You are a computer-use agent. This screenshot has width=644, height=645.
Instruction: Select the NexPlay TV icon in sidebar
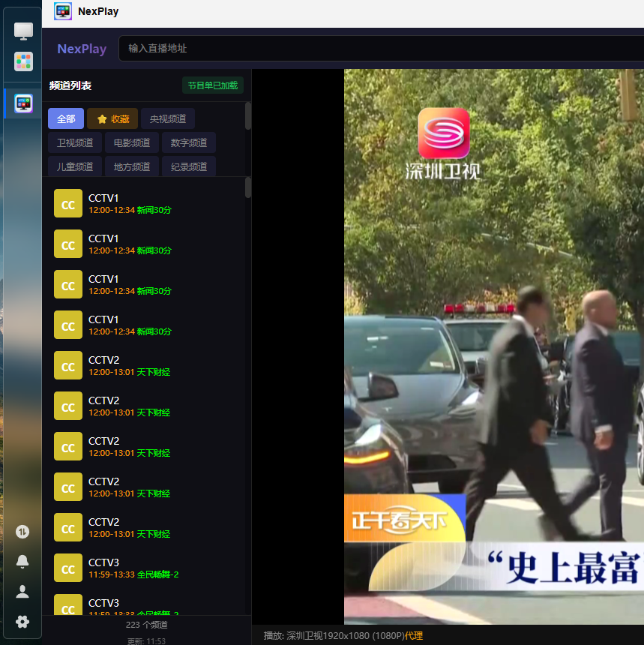pos(23,103)
